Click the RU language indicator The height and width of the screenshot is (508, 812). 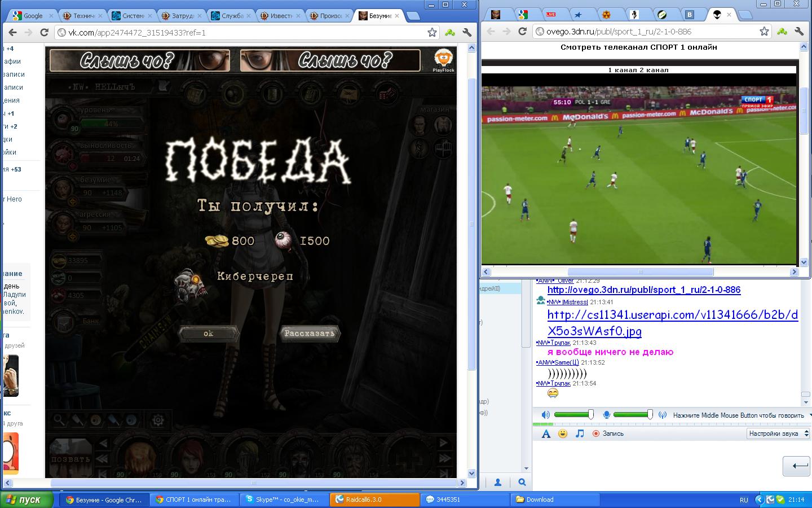tap(744, 500)
